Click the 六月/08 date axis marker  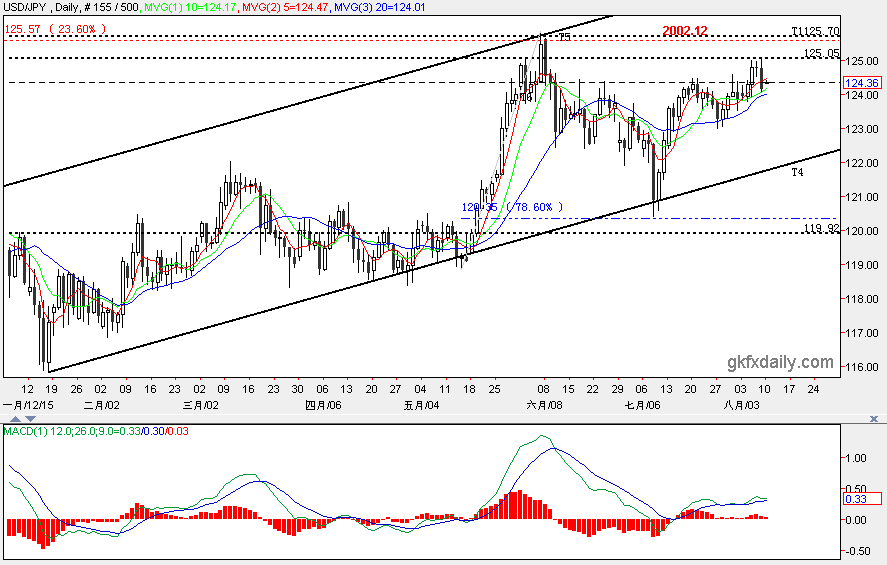coord(544,405)
